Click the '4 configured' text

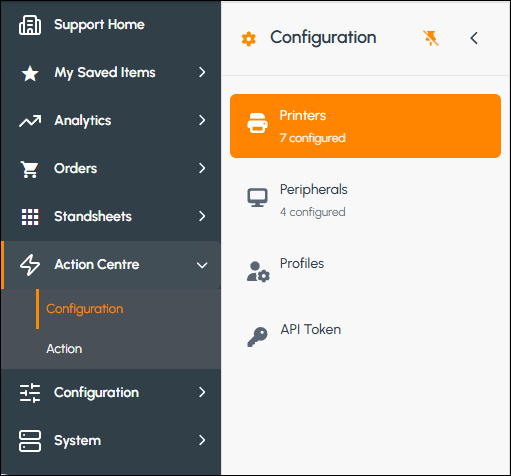[x=313, y=212]
